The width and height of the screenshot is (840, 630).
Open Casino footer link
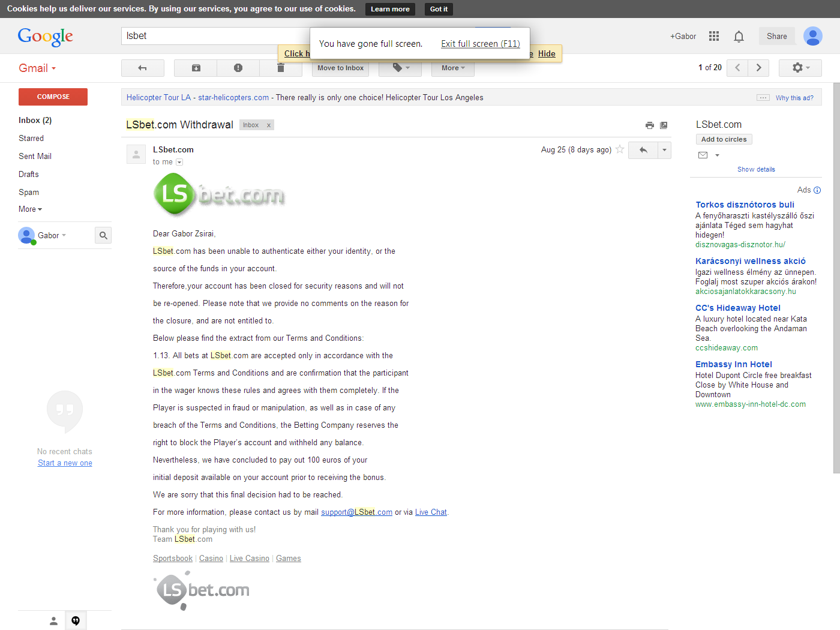coord(211,559)
